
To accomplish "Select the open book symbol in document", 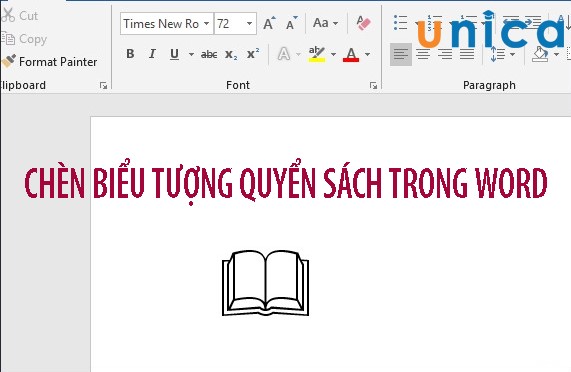I will 265,283.
